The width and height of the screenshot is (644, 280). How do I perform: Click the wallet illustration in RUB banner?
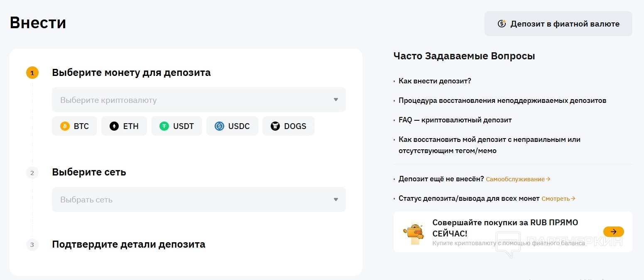tap(414, 233)
